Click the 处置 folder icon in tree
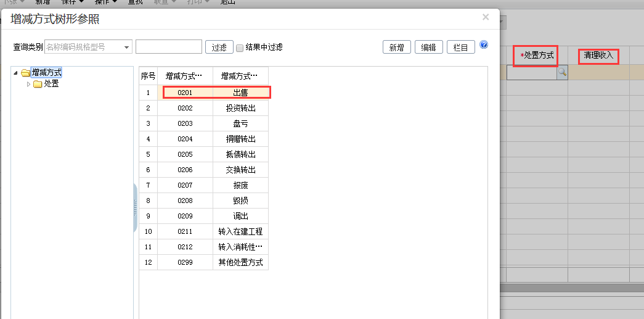This screenshot has width=644, height=319. point(38,84)
